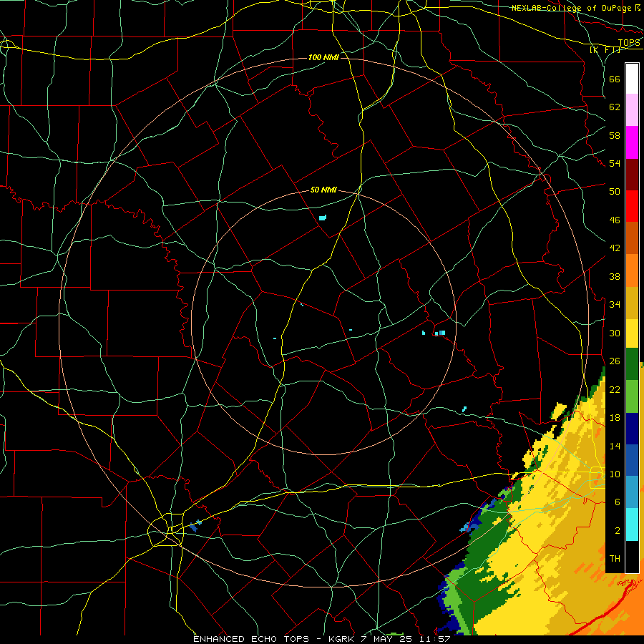This screenshot has height=644, width=644.
Task: Click the dark green legend swatch
Action: pyautogui.click(x=632, y=364)
